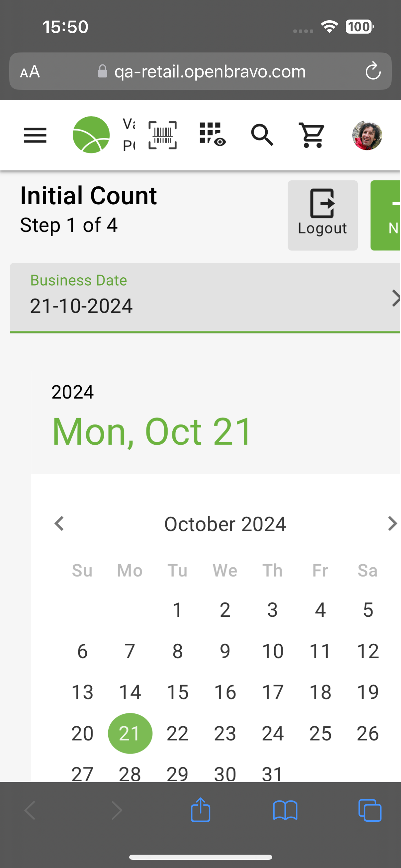The width and height of the screenshot is (401, 868).
Task: Open the hamburger menu
Action: [x=35, y=135]
